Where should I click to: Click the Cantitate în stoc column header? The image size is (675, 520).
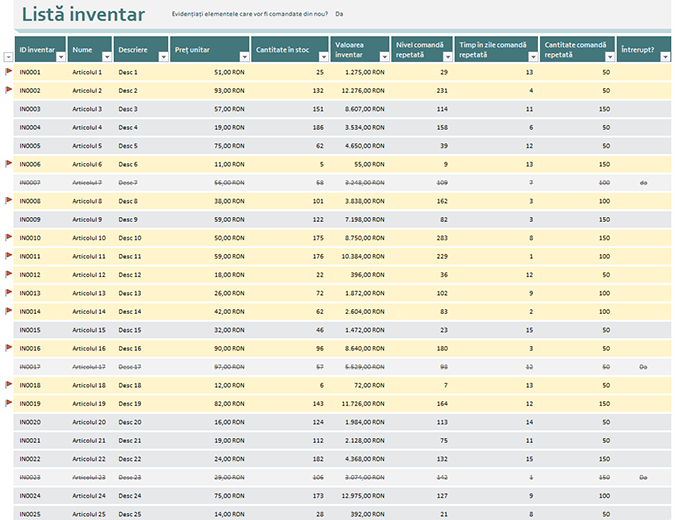pyautogui.click(x=283, y=49)
